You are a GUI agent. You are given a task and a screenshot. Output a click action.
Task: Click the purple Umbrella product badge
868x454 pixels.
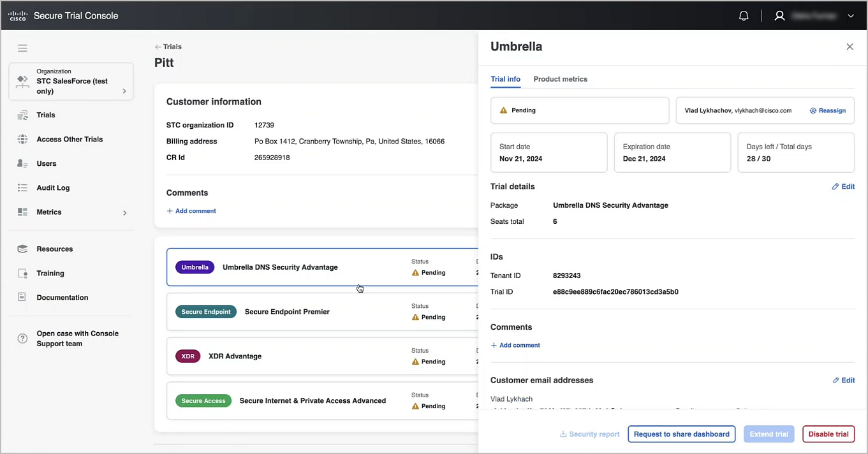[x=195, y=267]
